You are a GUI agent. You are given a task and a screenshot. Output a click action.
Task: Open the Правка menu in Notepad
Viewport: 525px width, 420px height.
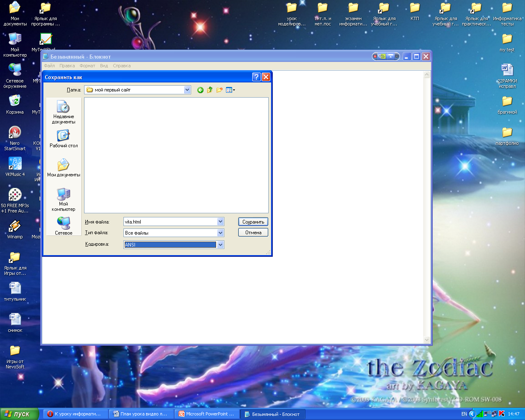(67, 66)
